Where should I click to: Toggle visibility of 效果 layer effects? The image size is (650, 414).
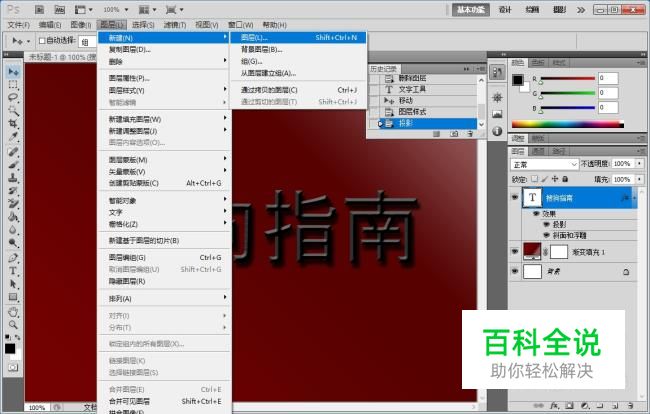click(x=536, y=213)
